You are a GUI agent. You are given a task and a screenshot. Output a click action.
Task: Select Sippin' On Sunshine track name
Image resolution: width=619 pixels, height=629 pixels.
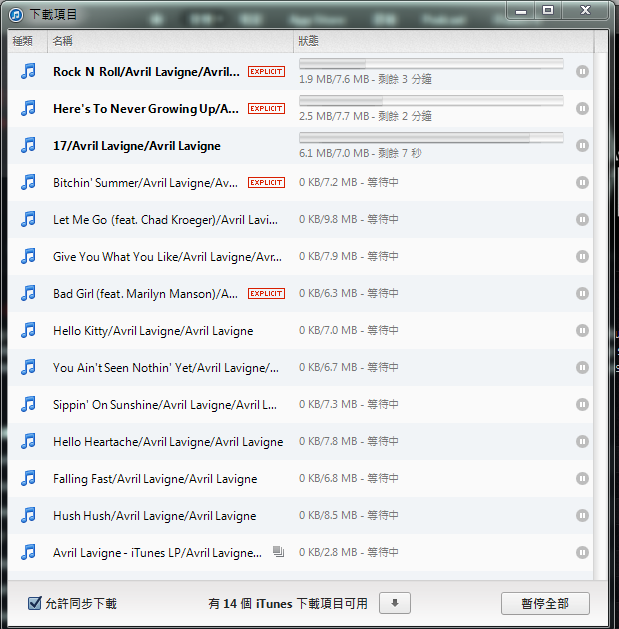pyautogui.click(x=165, y=405)
